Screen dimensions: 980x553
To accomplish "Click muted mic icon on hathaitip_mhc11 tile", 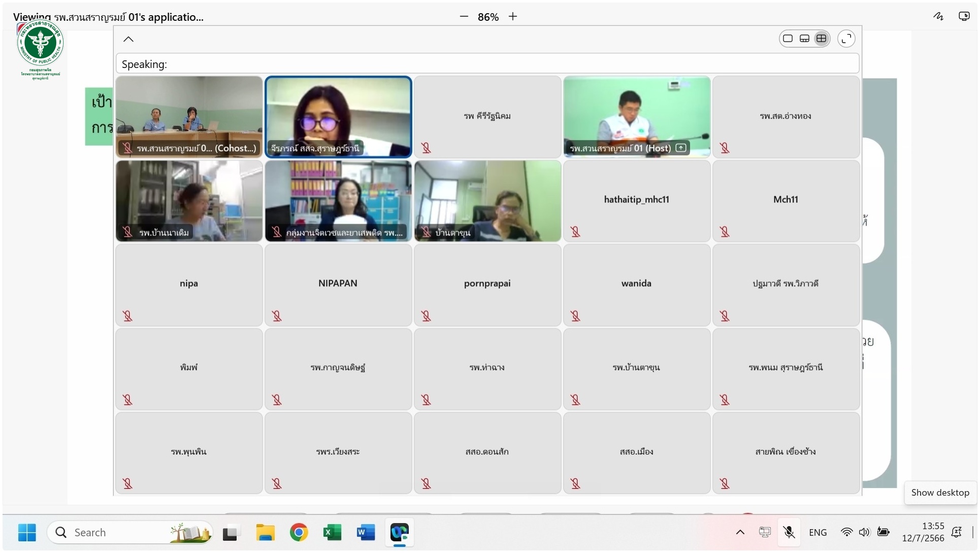I will click(575, 232).
